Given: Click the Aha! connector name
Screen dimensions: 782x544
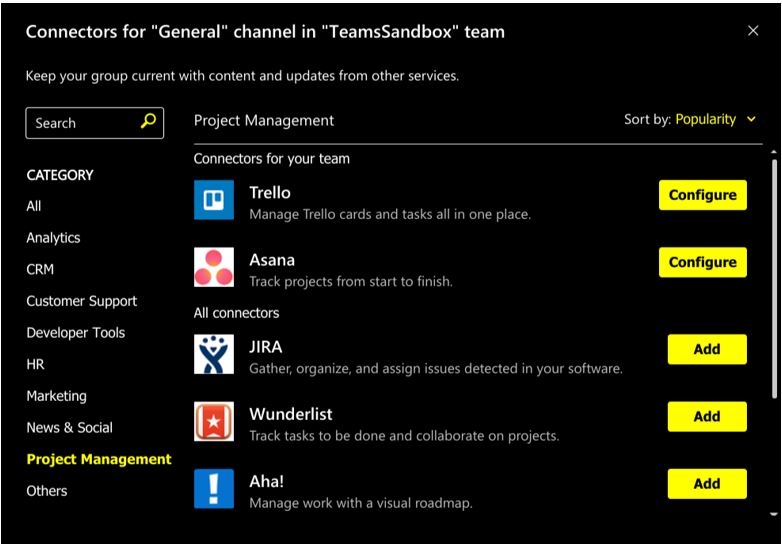Looking at the screenshot, I should click(266, 481).
